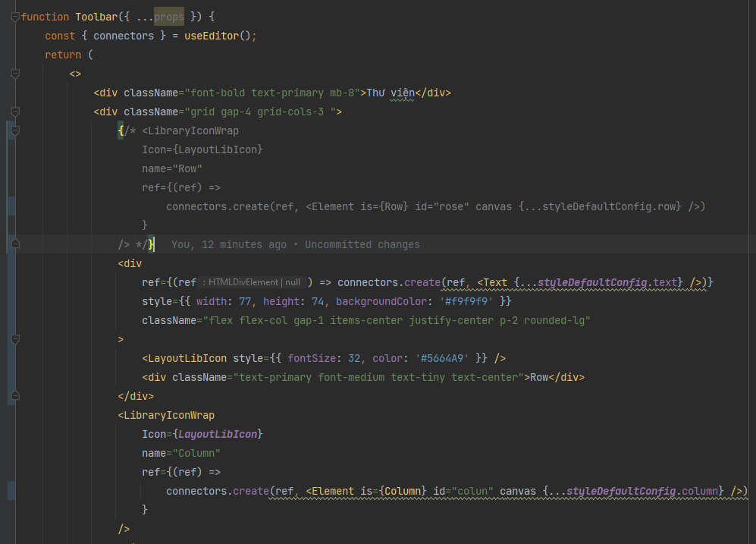This screenshot has height=544, width=756.
Task: Click the gutter change marker beside the Column connectors.create line
Action: 11,491
